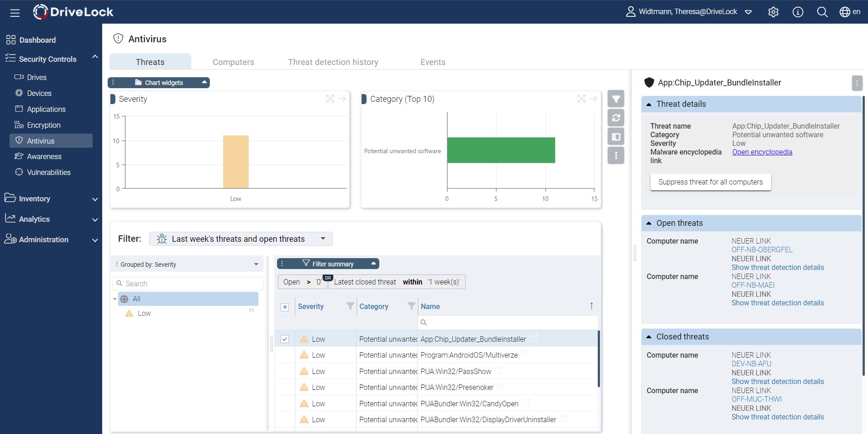The width and height of the screenshot is (868, 434).
Task: Open more options in vertical toolbar
Action: 616,155
